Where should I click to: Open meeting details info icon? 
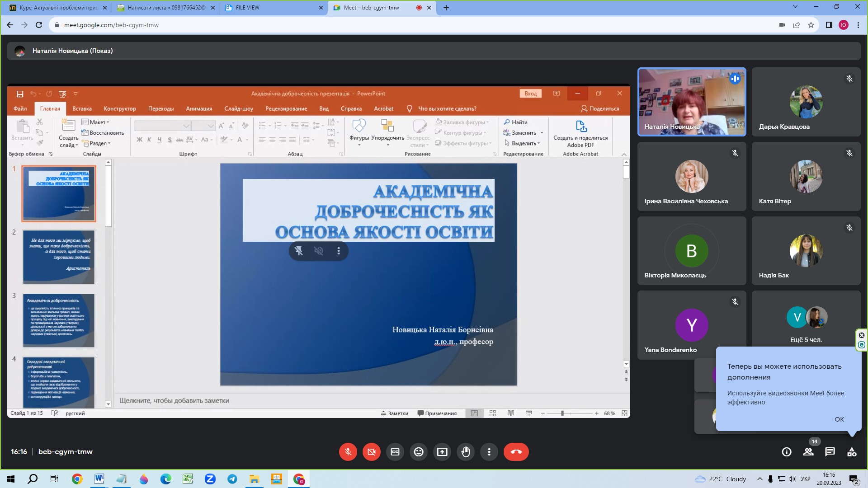pyautogui.click(x=787, y=452)
